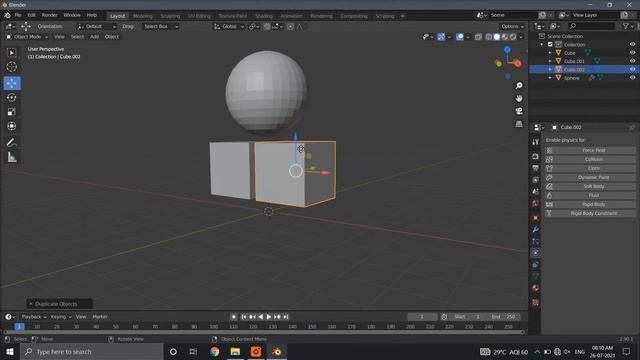Open the Tool properties tab icon
640x360 pixels.
tap(536, 142)
